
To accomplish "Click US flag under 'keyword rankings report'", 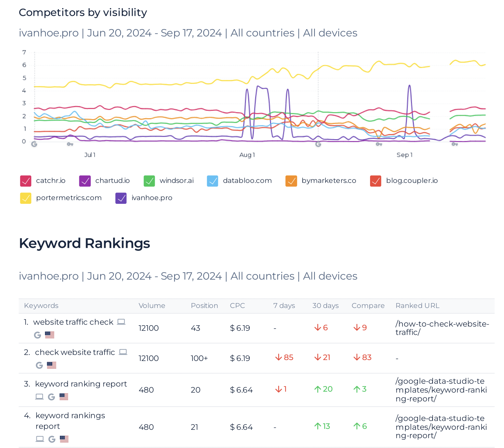I will [64, 439].
